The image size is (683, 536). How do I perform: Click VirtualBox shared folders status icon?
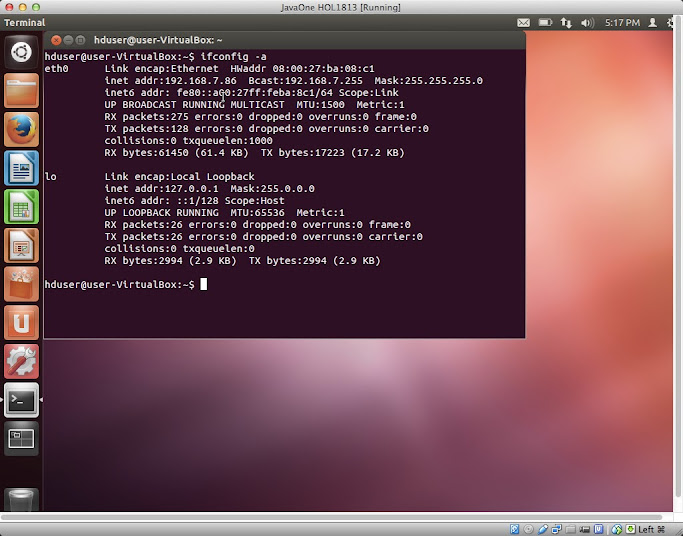click(x=571, y=529)
